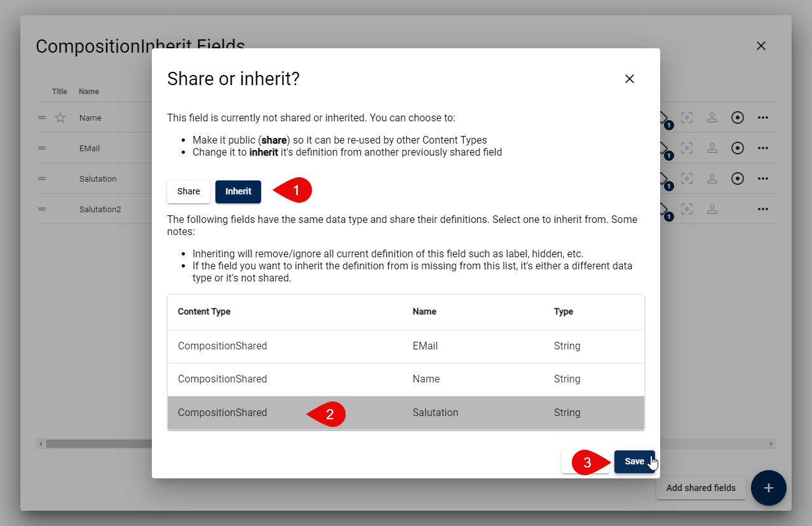Open the three-dot menu for EMail row
812x526 pixels.
point(763,148)
